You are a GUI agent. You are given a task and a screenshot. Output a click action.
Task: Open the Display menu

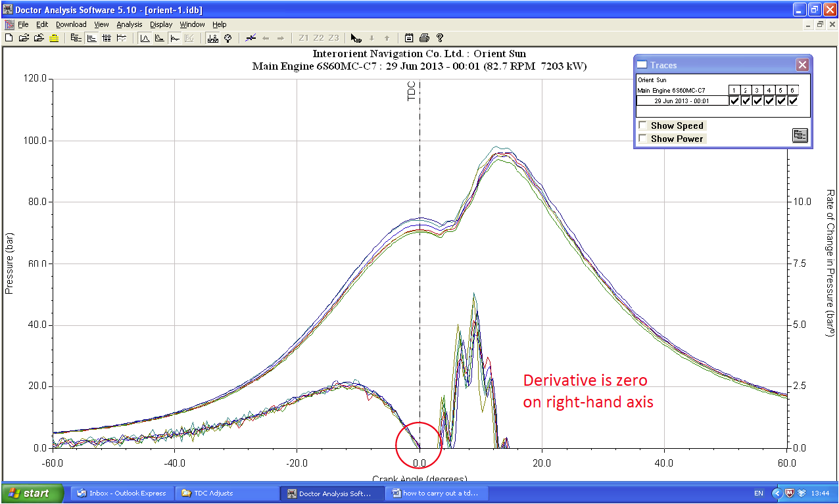point(161,24)
